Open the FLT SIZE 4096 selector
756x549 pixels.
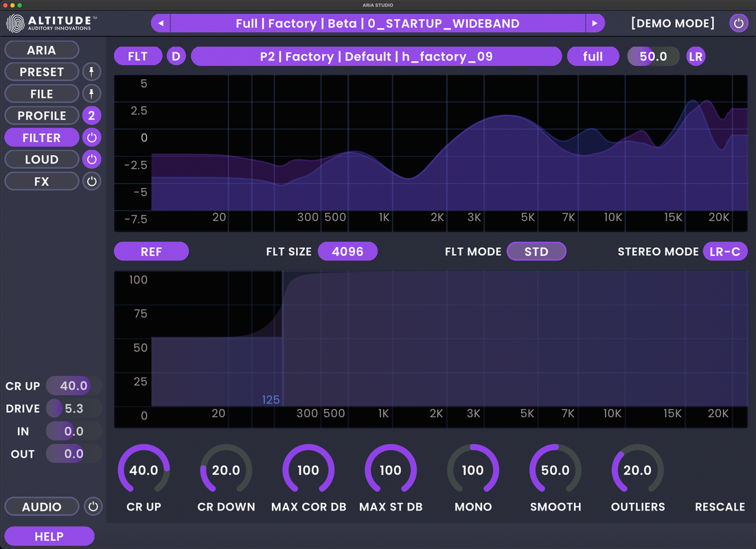coord(347,252)
